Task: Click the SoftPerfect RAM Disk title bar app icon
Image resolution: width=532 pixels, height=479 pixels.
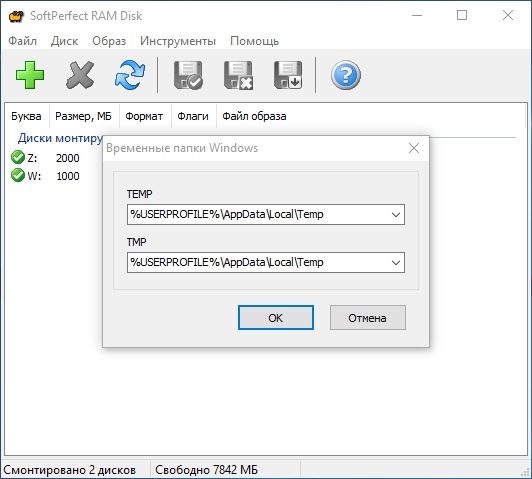Action: [x=16, y=16]
